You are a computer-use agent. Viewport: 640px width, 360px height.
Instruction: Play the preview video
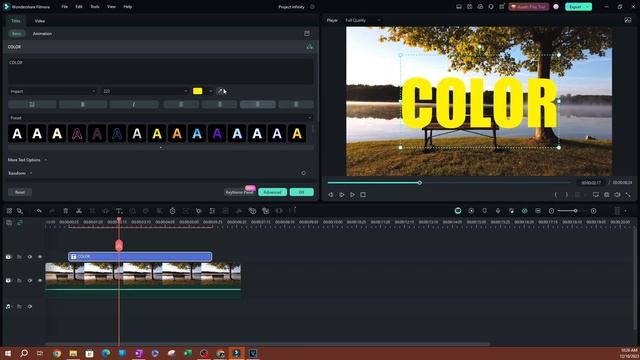coord(352,195)
